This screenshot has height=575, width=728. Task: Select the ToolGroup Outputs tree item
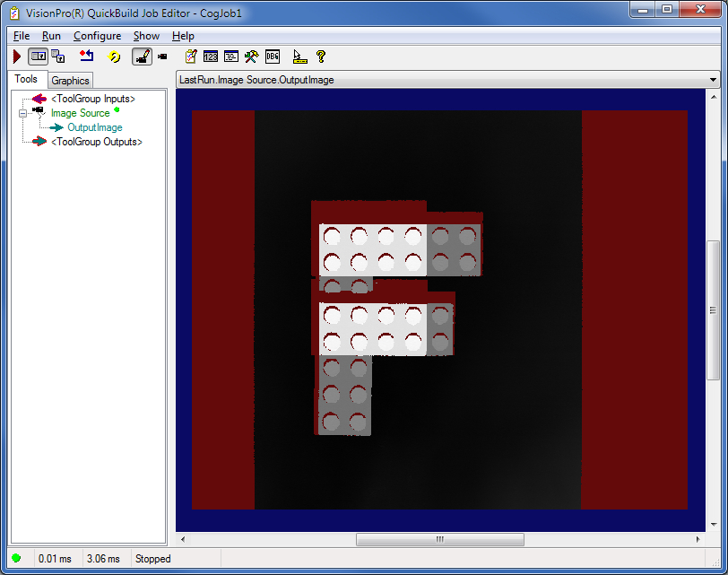96,142
